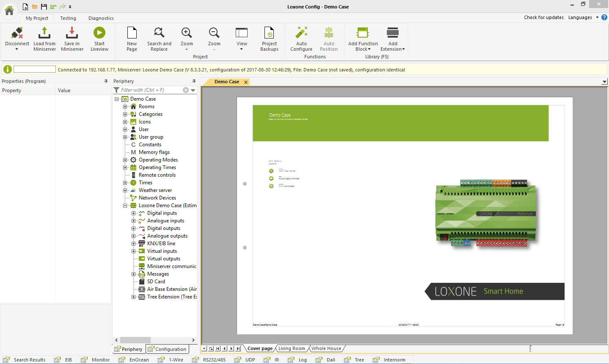
Task: Click the Disconnect dropdown arrow
Action: click(17, 49)
